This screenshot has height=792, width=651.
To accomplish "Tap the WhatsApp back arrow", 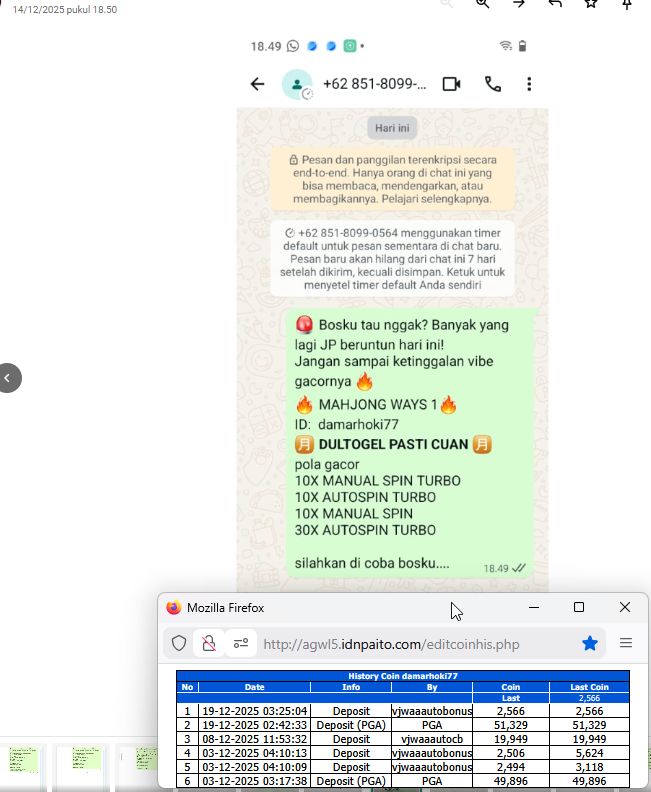I will [x=258, y=84].
